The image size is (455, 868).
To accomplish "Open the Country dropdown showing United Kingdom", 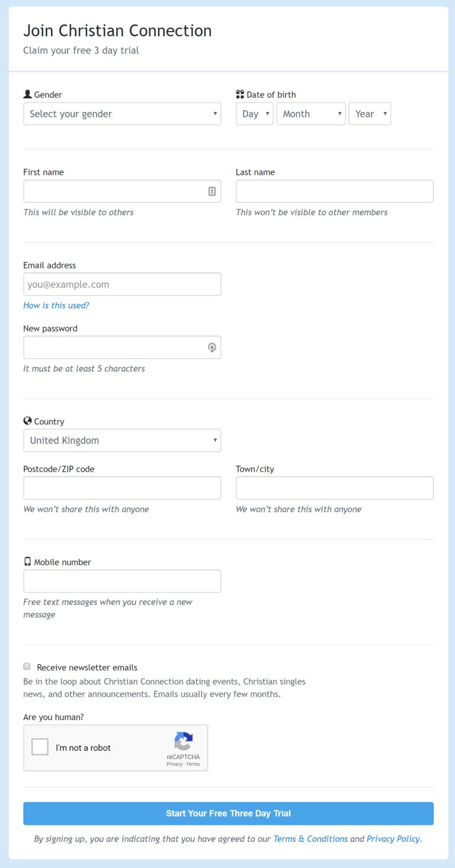I will pos(122,440).
